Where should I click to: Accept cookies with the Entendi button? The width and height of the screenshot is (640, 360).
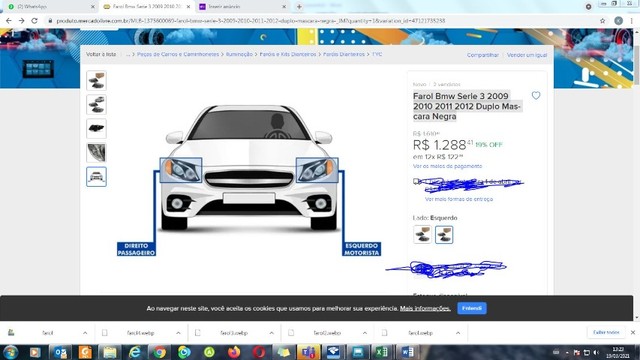[472, 308]
